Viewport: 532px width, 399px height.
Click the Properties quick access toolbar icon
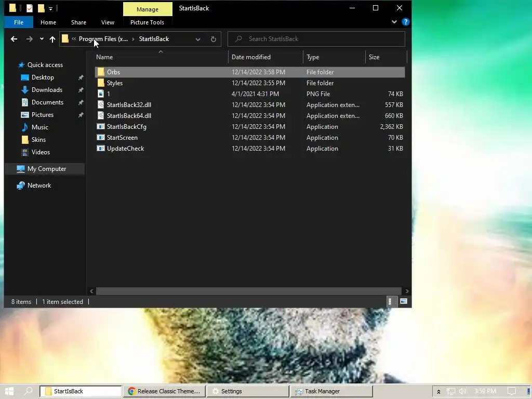coord(30,8)
